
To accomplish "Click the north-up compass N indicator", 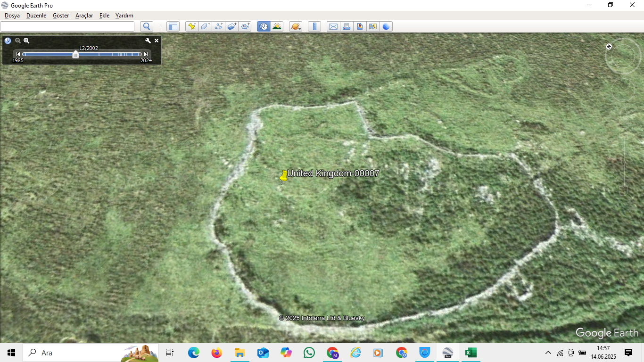I will pos(609,46).
